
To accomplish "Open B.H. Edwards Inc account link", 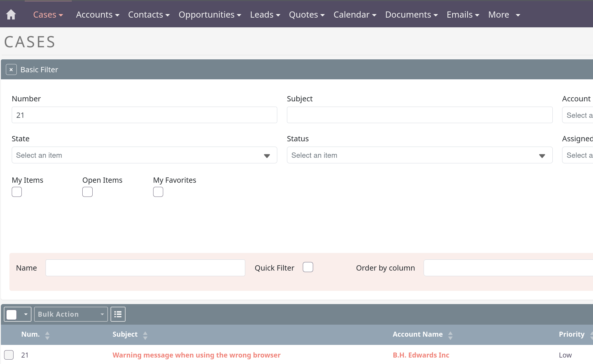I will 421,355.
